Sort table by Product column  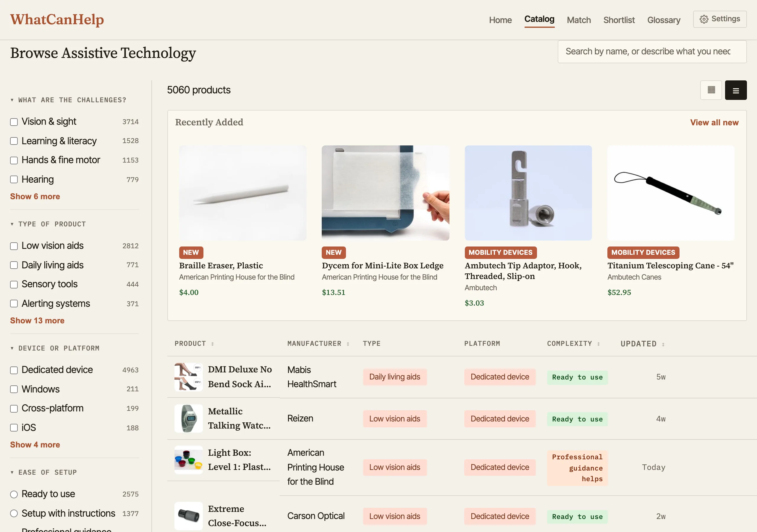coord(194,343)
